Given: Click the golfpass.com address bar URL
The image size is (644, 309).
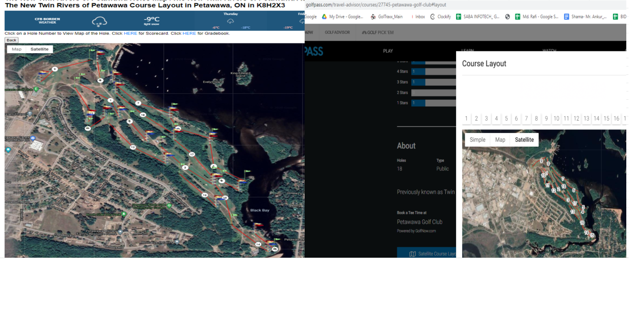Looking at the screenshot, I should (376, 5).
